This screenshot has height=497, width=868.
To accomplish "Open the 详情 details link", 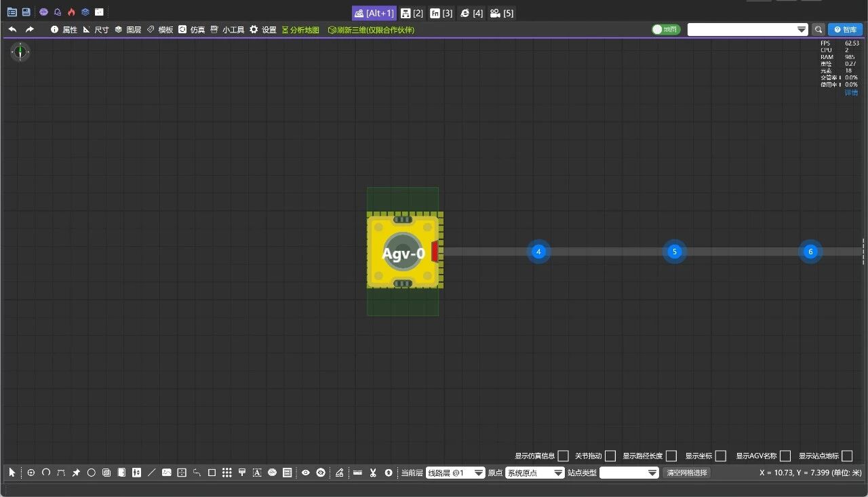I will 851,92.
